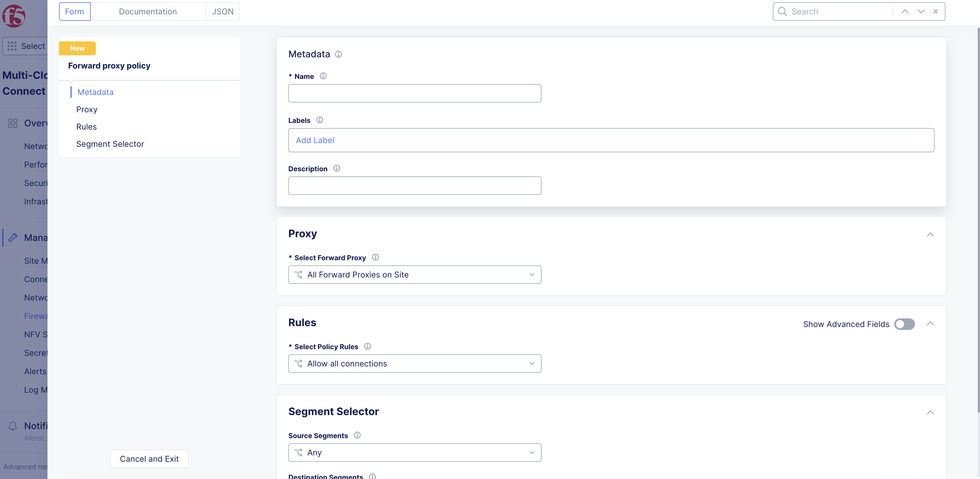The height and width of the screenshot is (479, 980).
Task: Click the F5 logo icon
Action: (x=14, y=16)
